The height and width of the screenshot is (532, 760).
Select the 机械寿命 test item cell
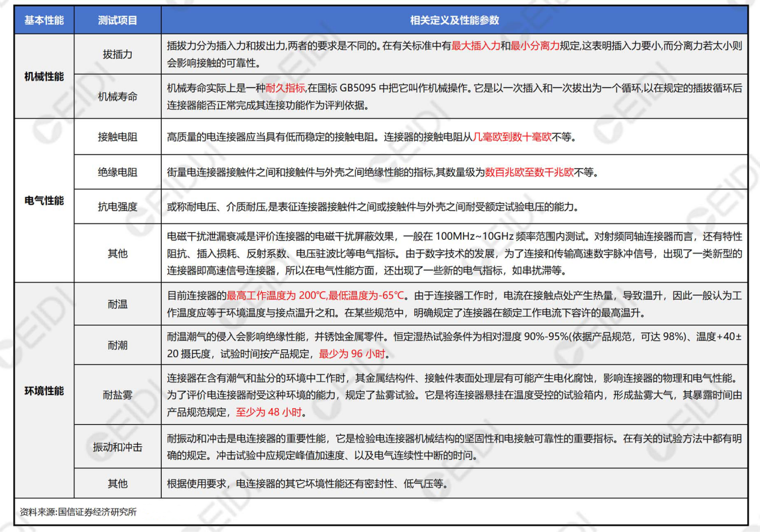tap(117, 96)
